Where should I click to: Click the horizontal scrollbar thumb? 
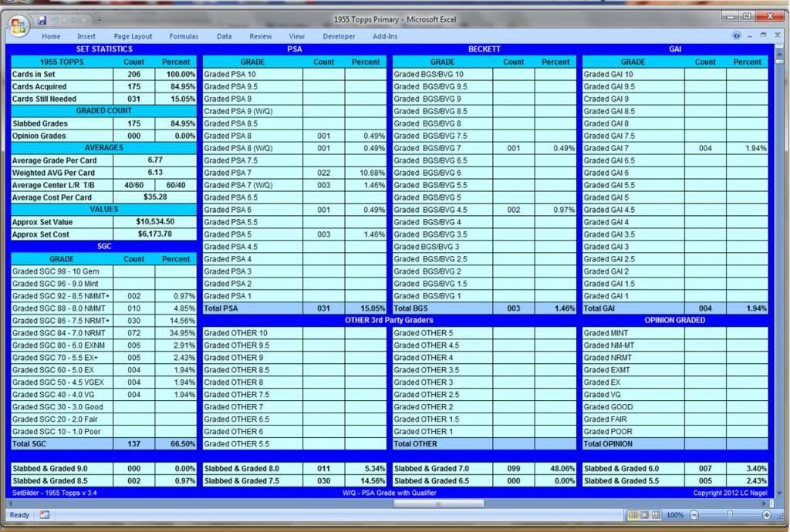[438, 503]
